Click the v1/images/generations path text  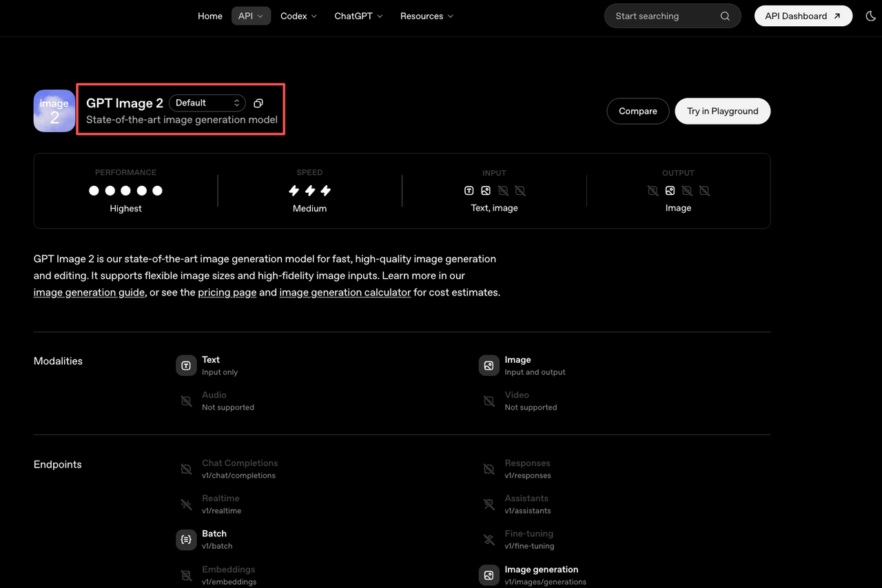(546, 582)
